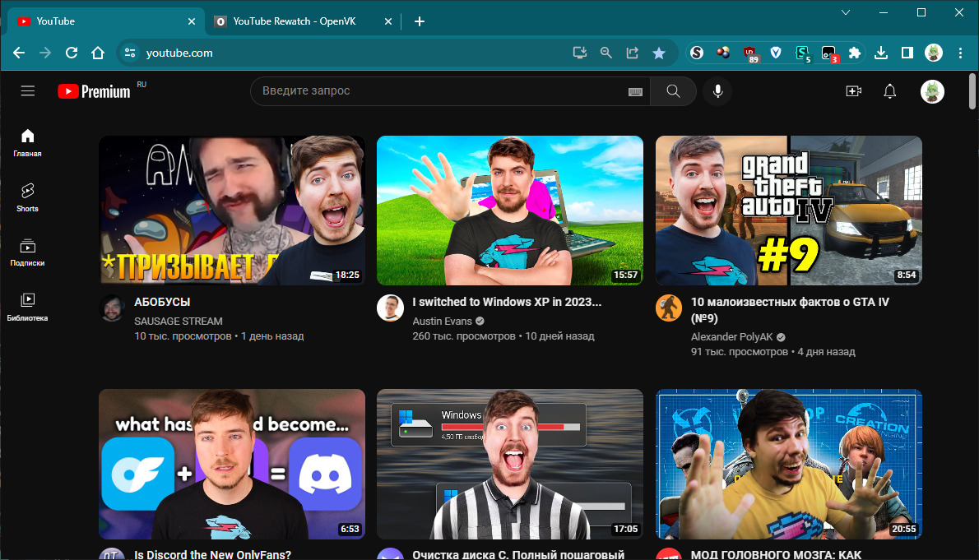Screen dimensions: 979x560
Task: Open the extensions puzzle icon
Action: click(x=855, y=53)
